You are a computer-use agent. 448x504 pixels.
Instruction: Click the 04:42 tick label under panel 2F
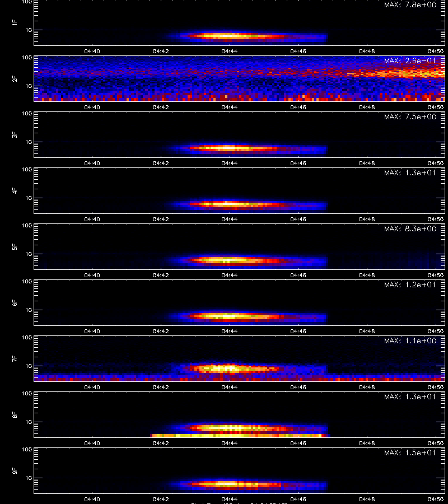[x=161, y=107]
